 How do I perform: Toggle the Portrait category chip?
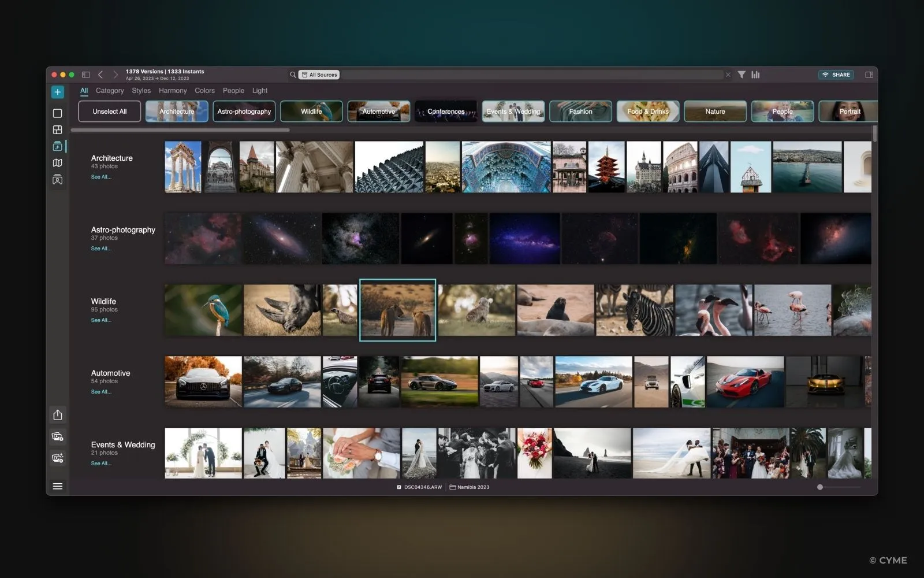(x=848, y=112)
